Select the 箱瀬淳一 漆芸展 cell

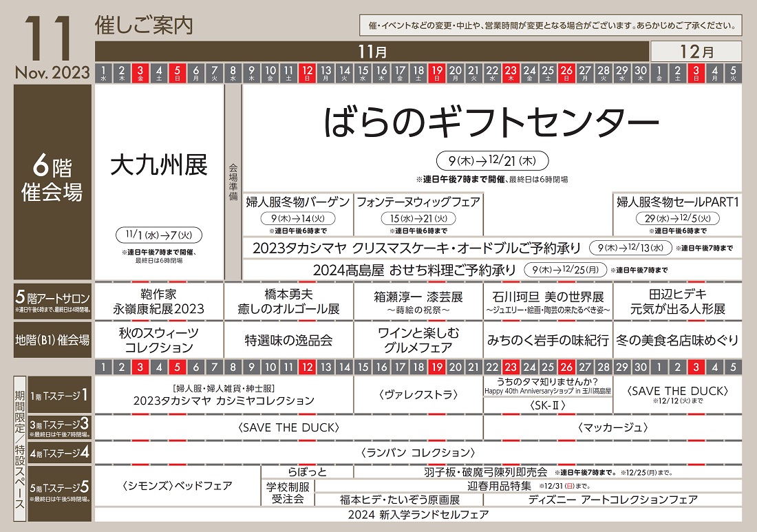[x=418, y=301]
